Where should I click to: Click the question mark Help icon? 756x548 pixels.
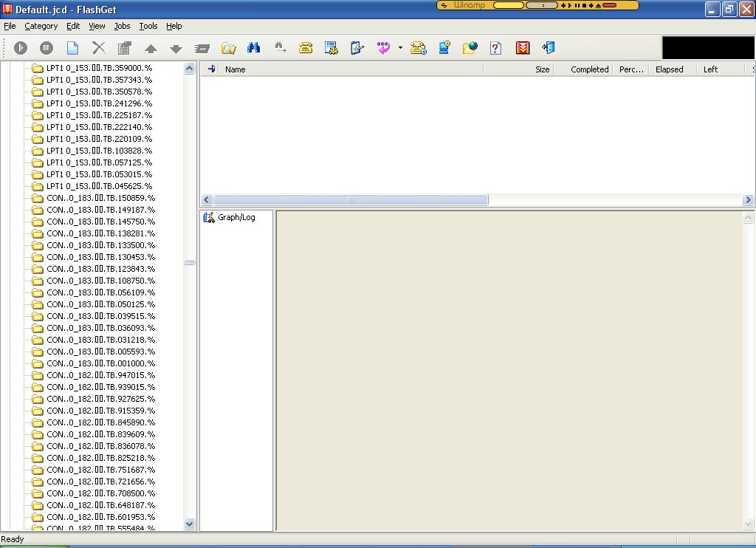point(495,48)
